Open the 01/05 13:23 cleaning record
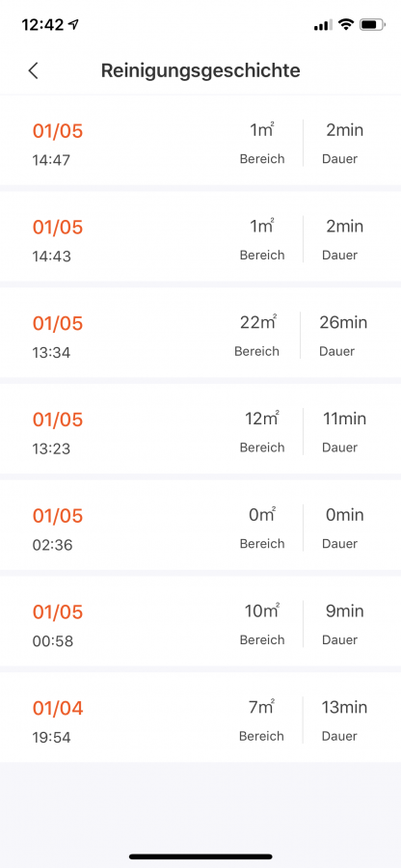Screen dimensions: 401x868 [x=200, y=432]
